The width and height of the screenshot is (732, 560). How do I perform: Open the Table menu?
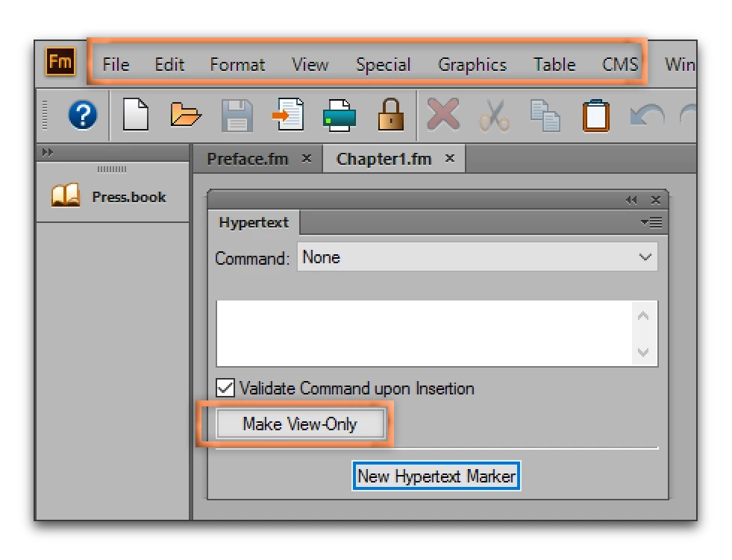[x=554, y=64]
